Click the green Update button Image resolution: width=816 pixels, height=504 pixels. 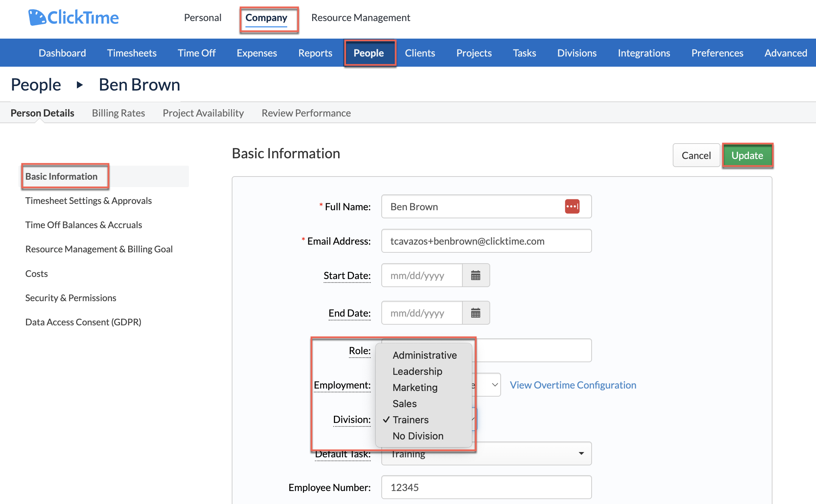pyautogui.click(x=747, y=155)
